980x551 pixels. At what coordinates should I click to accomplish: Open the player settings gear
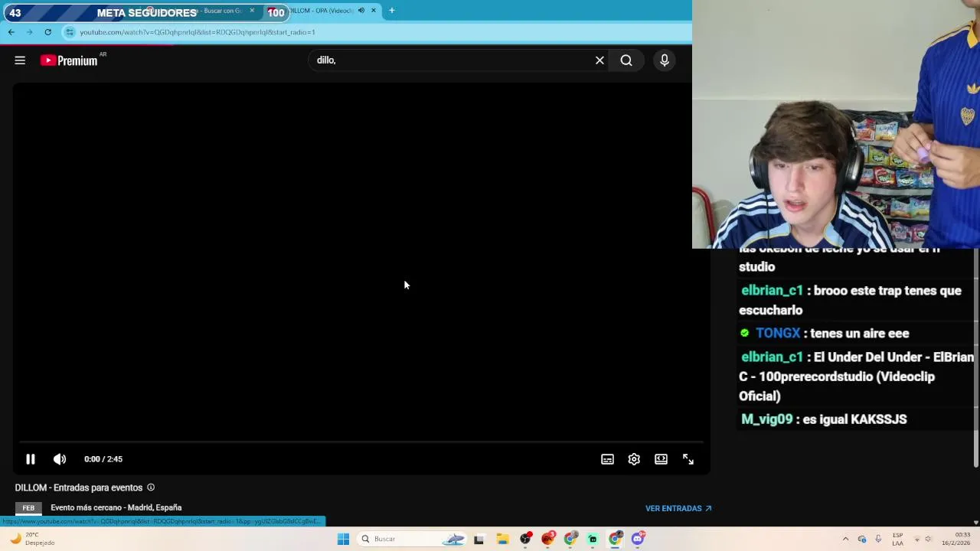[634, 459]
